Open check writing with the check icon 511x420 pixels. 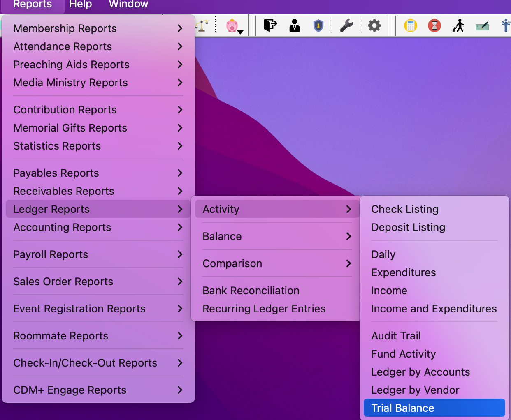pyautogui.click(x=482, y=25)
